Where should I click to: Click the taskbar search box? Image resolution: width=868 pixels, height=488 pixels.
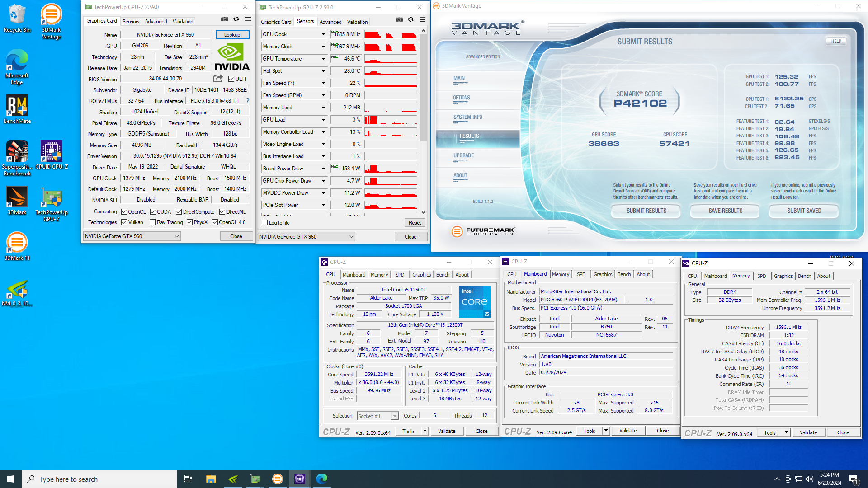pyautogui.click(x=99, y=479)
